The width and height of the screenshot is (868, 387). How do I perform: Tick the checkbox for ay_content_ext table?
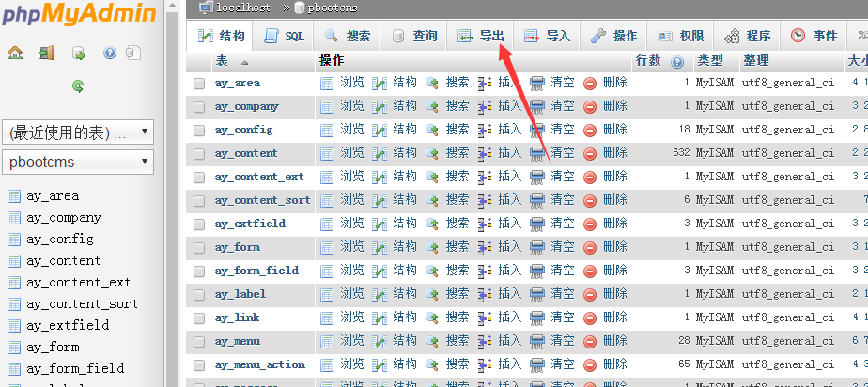click(199, 178)
